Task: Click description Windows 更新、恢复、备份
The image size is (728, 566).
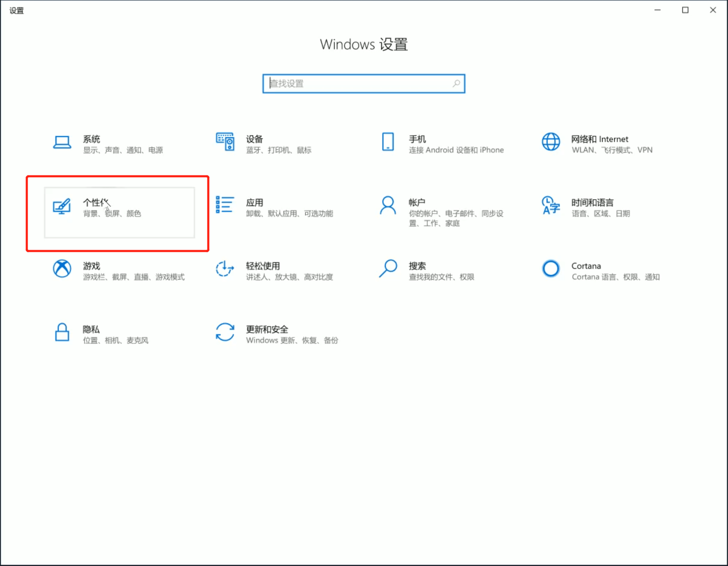Action: [292, 340]
